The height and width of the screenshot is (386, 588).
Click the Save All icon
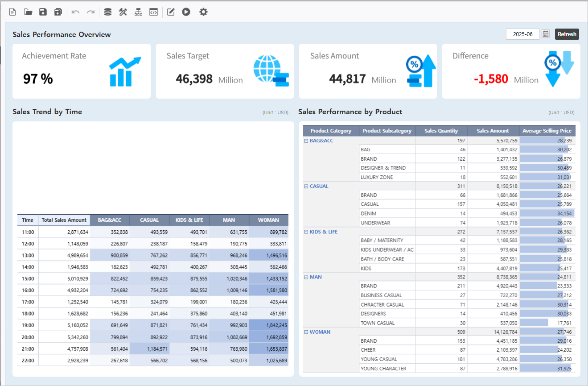(x=58, y=12)
